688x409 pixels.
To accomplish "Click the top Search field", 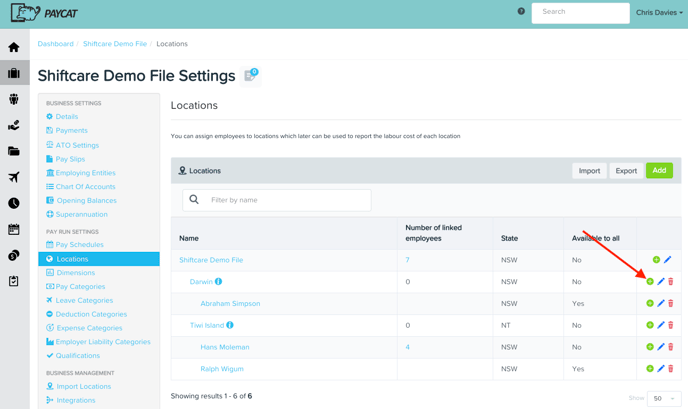I will (x=580, y=13).
